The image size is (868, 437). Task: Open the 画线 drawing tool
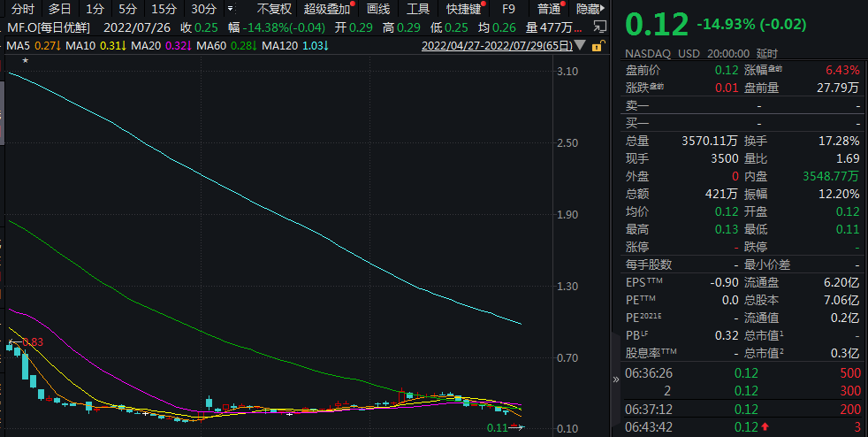[x=378, y=9]
